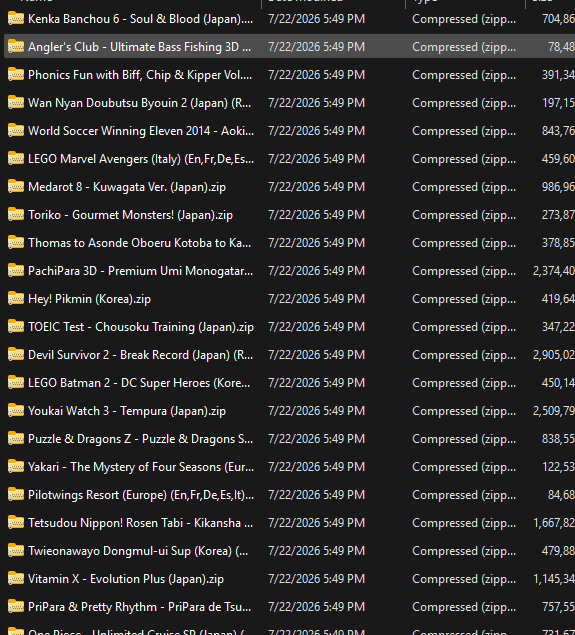The image size is (575, 635).
Task: Select file name LEGO Marvel Avengers (Italy)
Action: tap(141, 159)
